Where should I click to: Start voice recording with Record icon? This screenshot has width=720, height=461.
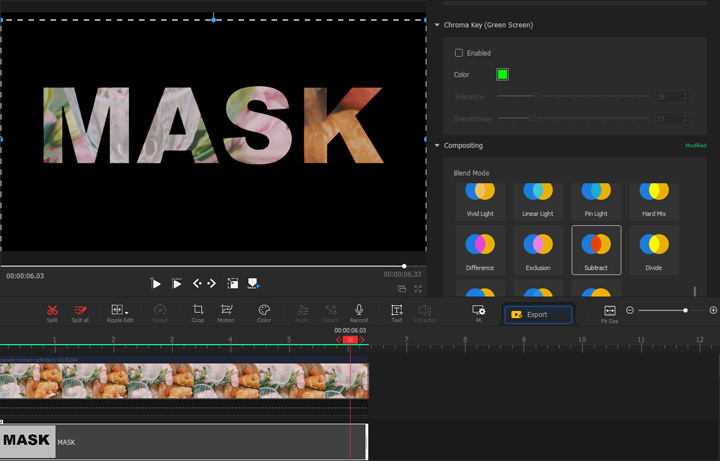point(358,311)
